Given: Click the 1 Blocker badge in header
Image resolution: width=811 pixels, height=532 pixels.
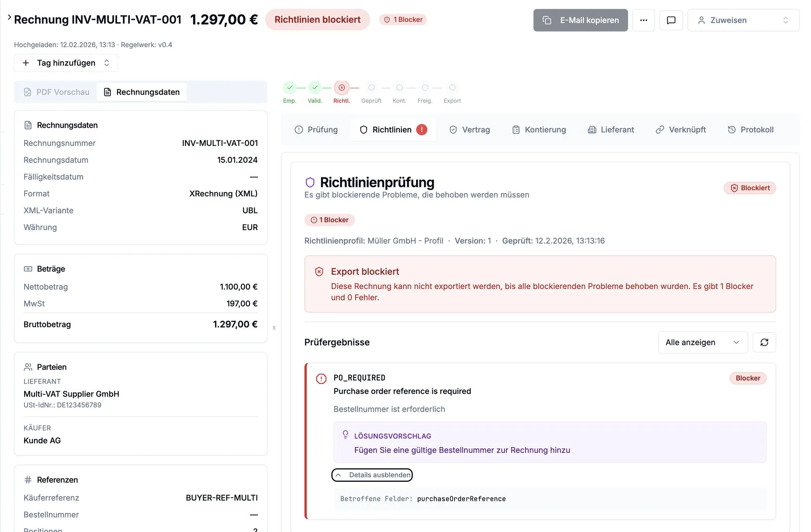Looking at the screenshot, I should (403, 20).
